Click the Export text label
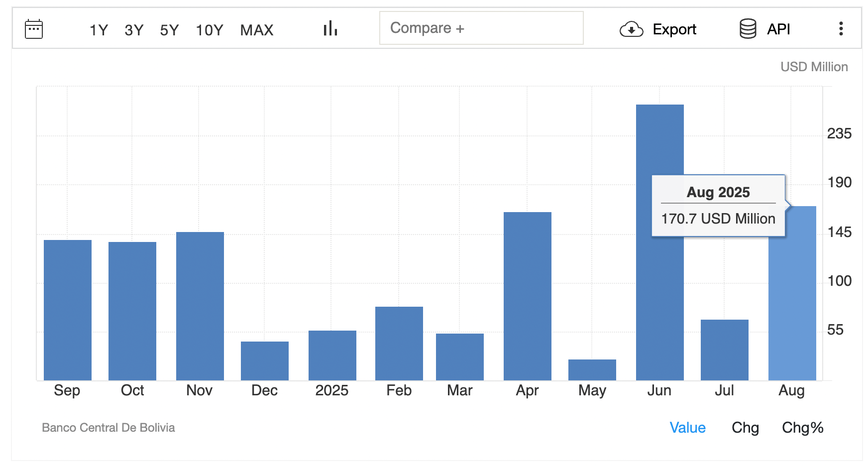 (x=674, y=29)
